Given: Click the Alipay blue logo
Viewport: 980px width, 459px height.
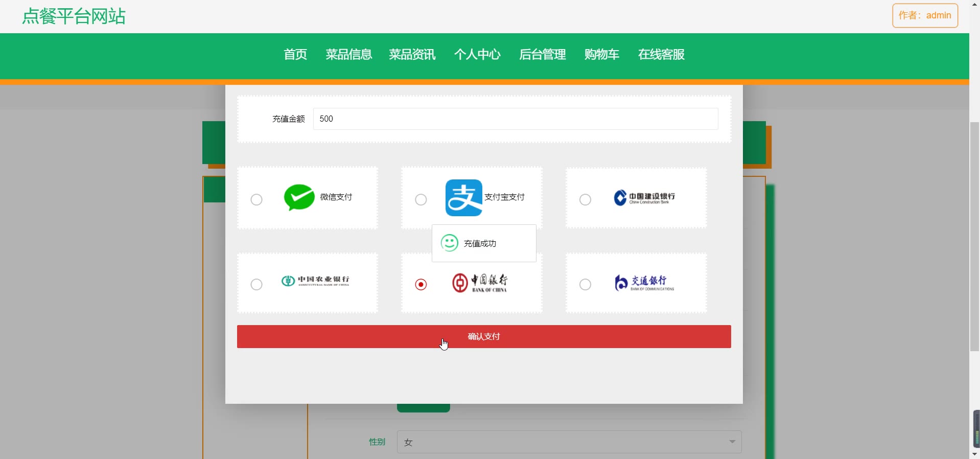Looking at the screenshot, I should click(x=464, y=198).
